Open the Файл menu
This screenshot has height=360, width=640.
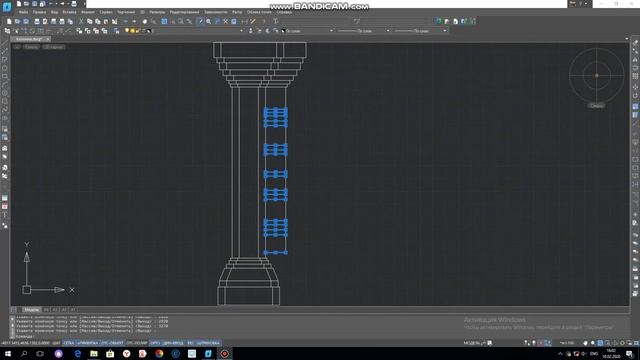coord(23,12)
